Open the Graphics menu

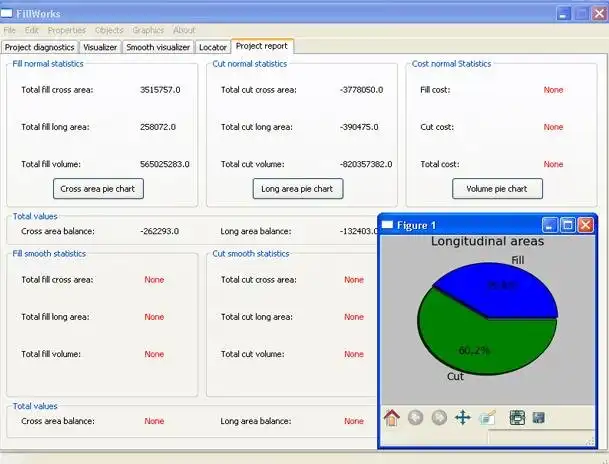[x=148, y=30]
